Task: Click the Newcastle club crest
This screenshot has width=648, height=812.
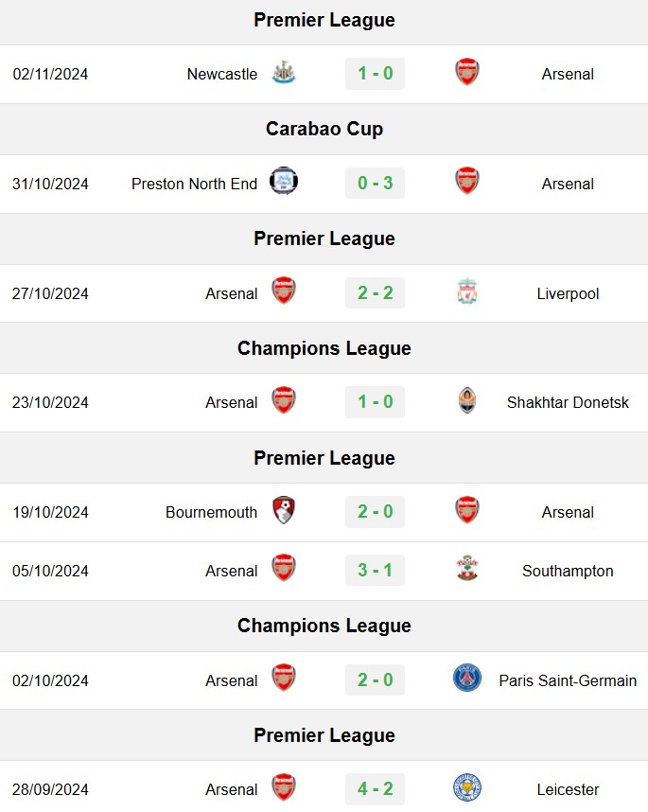Action: pos(284,73)
